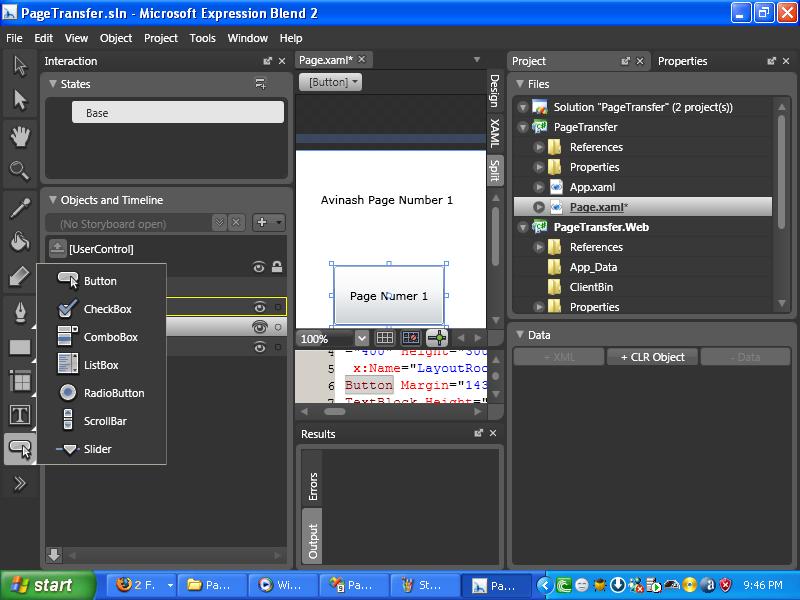Select the Eyedropper tool
The height and width of the screenshot is (600, 800).
(20, 208)
